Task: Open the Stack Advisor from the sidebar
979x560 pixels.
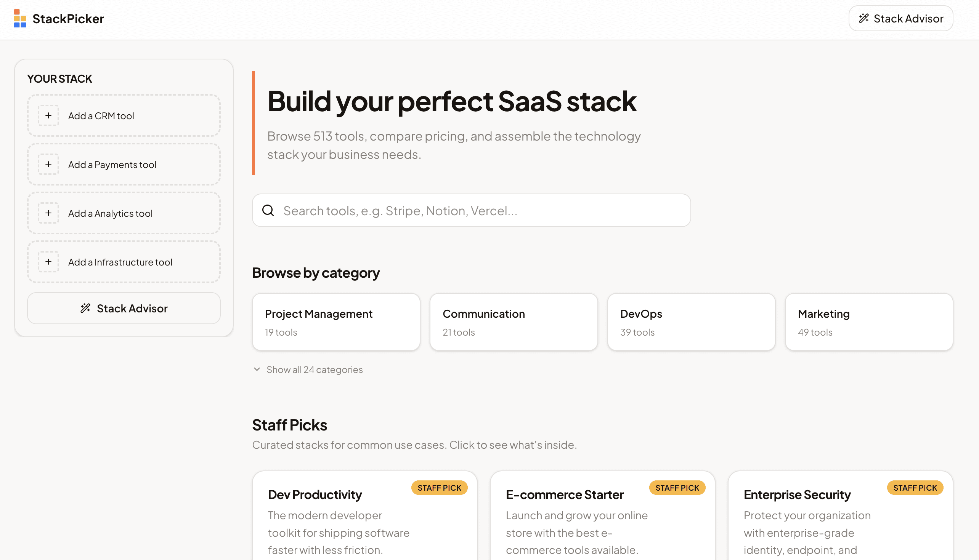Action: tap(123, 308)
